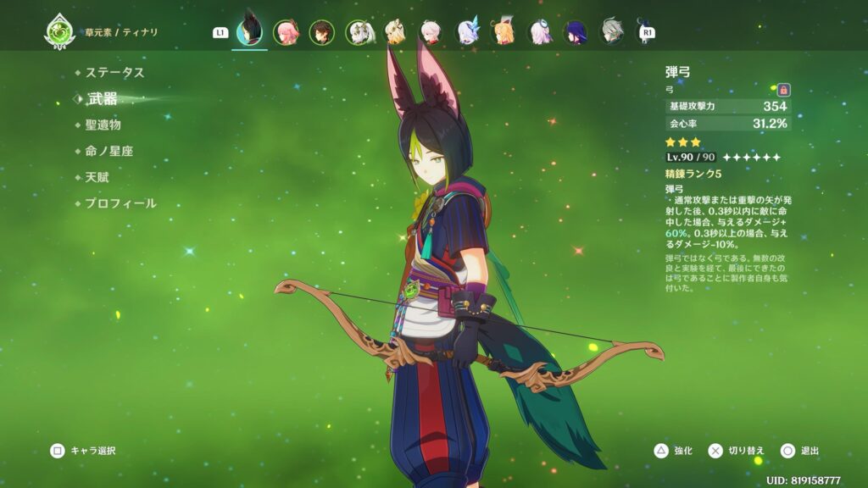The height and width of the screenshot is (488, 868).
Task: Click the 会心率 31.2% stat row
Action: [x=728, y=124]
